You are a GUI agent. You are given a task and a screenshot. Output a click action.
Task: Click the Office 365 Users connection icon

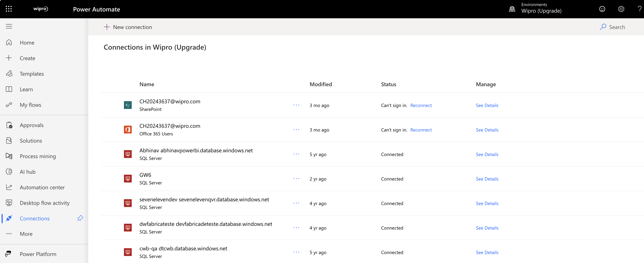128,130
